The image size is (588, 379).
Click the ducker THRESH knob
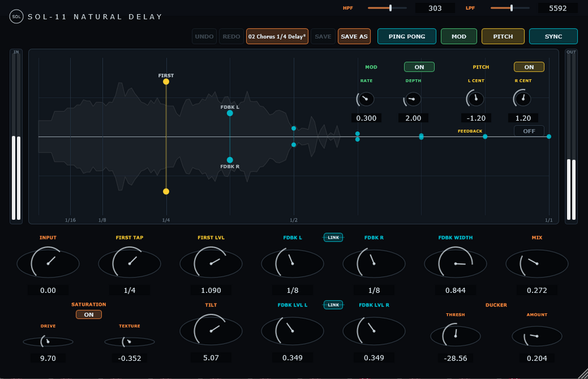pyautogui.click(x=455, y=336)
